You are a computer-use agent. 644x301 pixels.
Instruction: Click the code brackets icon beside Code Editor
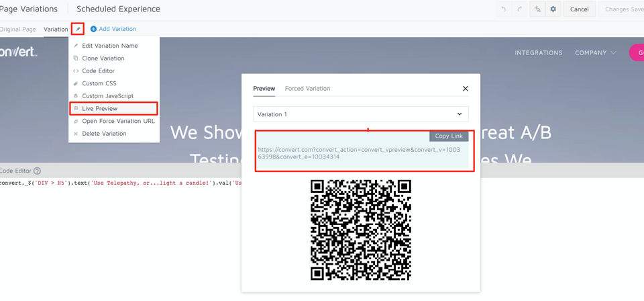(x=76, y=71)
